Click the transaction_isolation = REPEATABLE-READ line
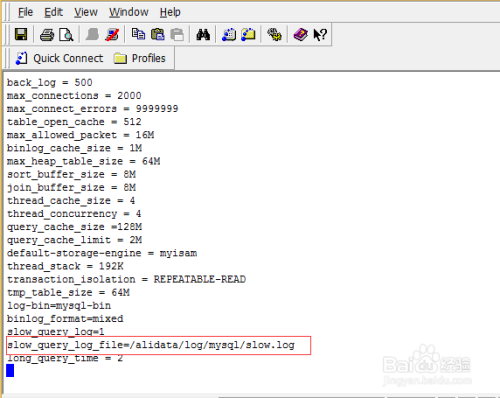500x398 pixels. point(126,279)
